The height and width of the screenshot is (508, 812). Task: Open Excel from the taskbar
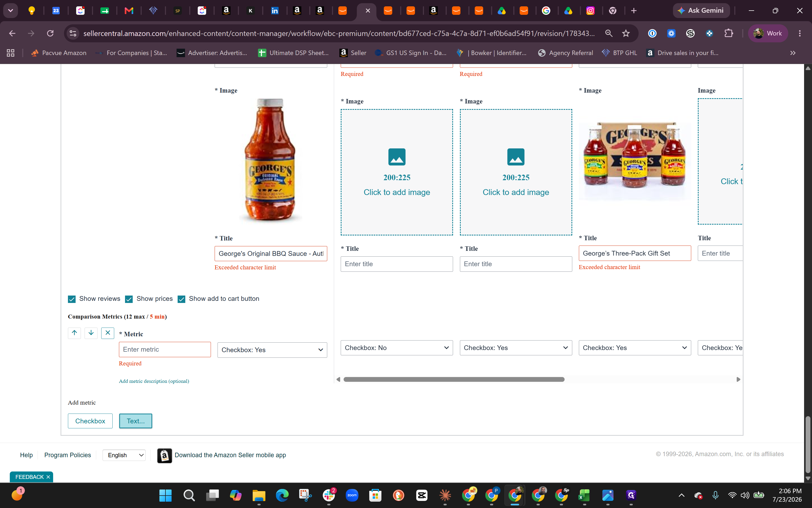coord(584,495)
